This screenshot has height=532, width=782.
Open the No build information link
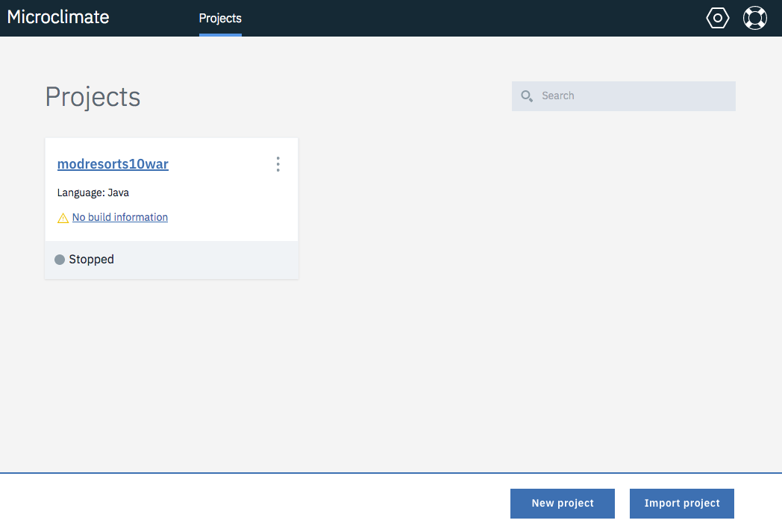pos(119,217)
